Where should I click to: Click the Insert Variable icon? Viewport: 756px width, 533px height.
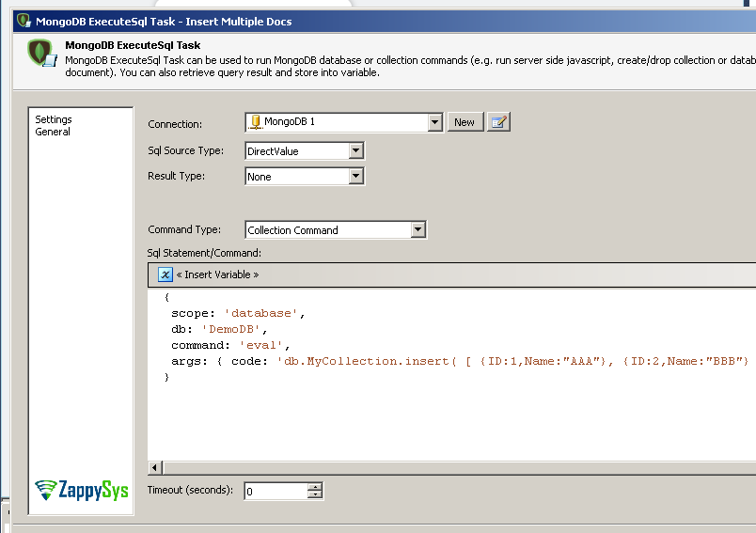165,274
